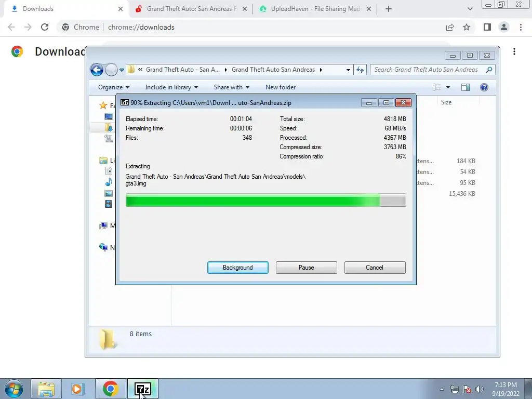Switch to Grand Theft Auto: San Andreas tab
The image size is (532, 399).
(x=191, y=9)
